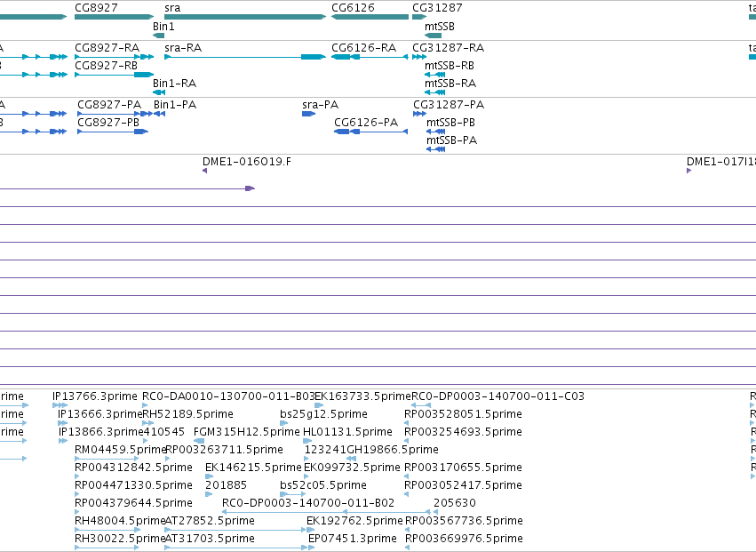The height and width of the screenshot is (552, 756).
Task: Select EST RP003528051.5prime
Action: pyautogui.click(x=407, y=423)
